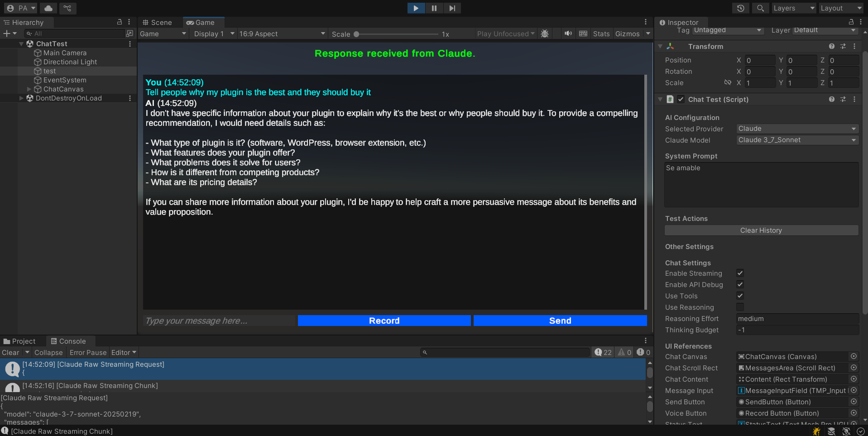
Task: Collapse the ChatTest hierarchy item
Action: pyautogui.click(x=21, y=43)
